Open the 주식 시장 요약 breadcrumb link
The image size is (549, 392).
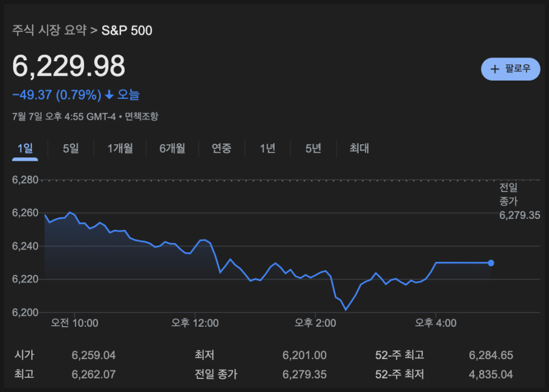pos(49,31)
